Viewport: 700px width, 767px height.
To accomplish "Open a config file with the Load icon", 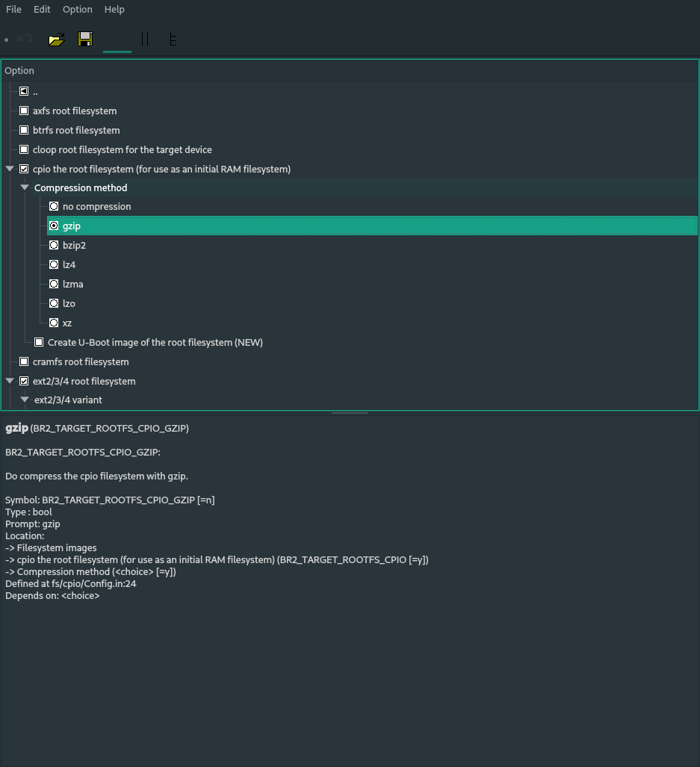I will pyautogui.click(x=56, y=39).
